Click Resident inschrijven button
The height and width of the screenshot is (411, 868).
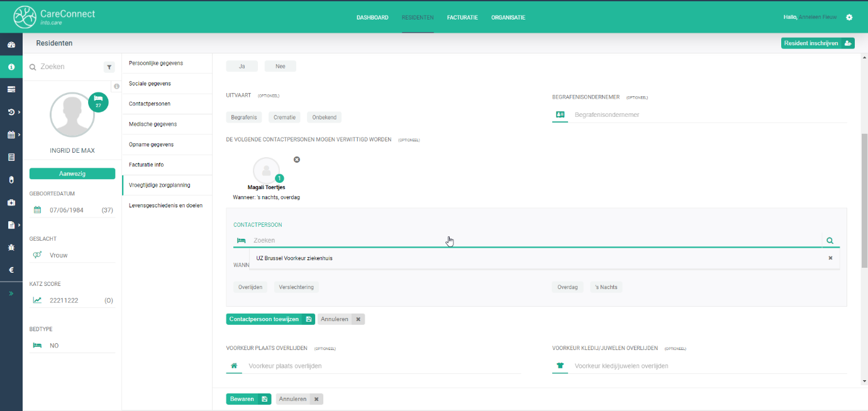(x=818, y=43)
